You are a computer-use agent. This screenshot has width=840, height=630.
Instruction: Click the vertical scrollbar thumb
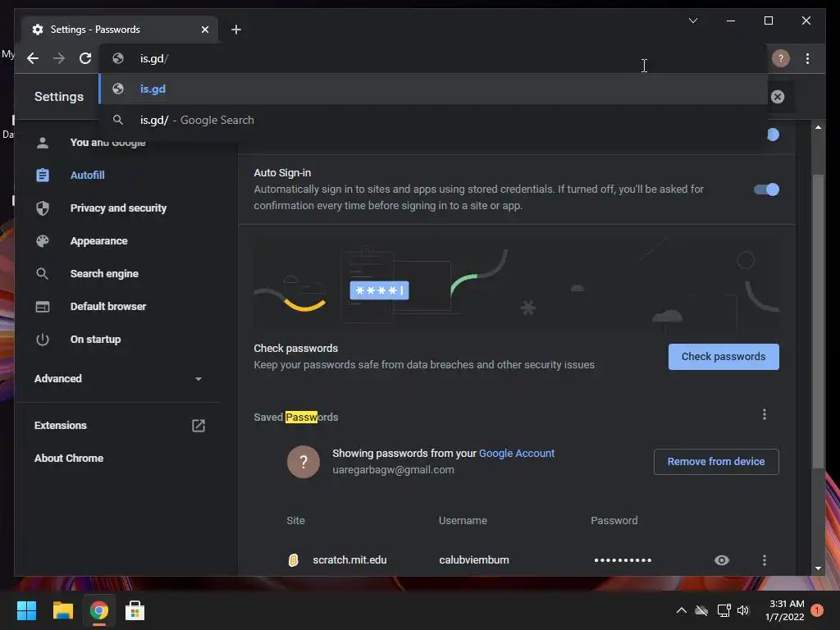click(818, 322)
